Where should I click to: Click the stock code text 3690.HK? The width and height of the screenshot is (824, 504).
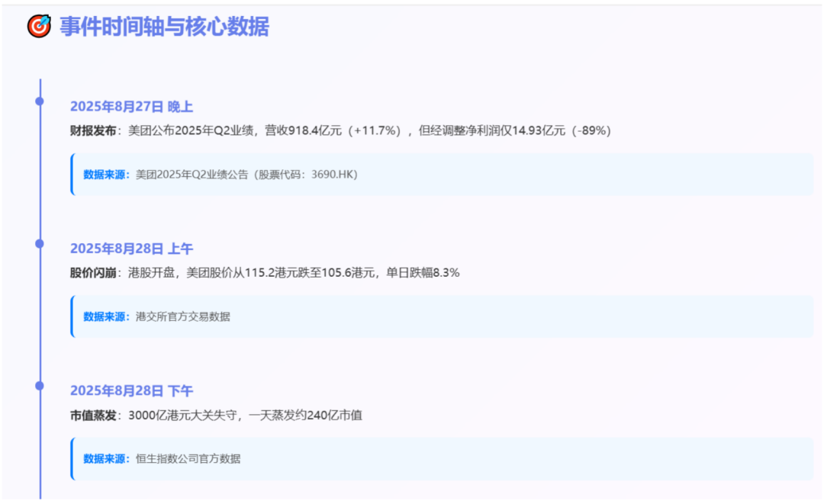click(332, 175)
